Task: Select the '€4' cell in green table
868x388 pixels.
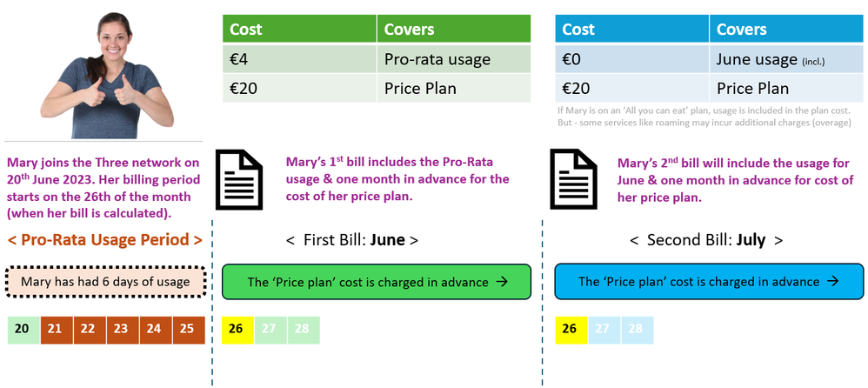Action: point(299,58)
